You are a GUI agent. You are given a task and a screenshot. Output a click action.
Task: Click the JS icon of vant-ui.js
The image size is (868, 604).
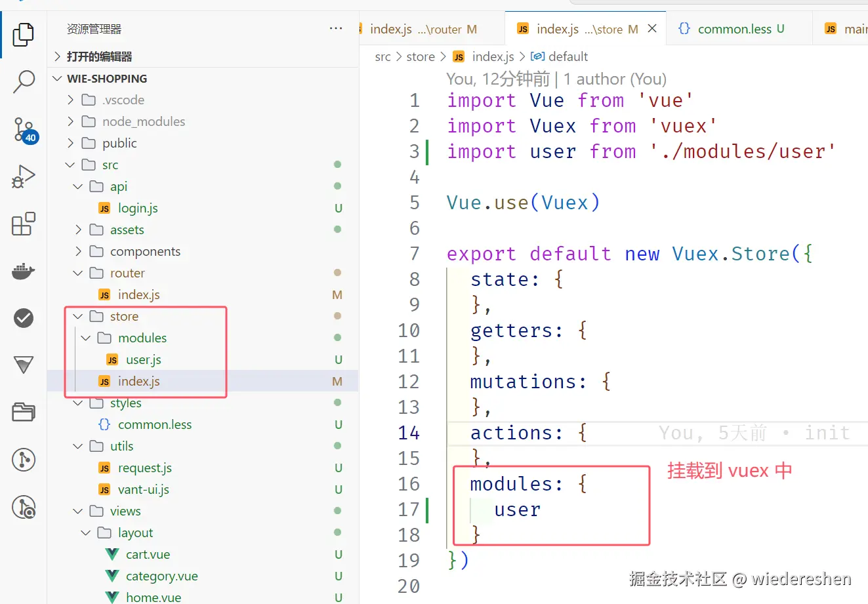[x=104, y=489]
